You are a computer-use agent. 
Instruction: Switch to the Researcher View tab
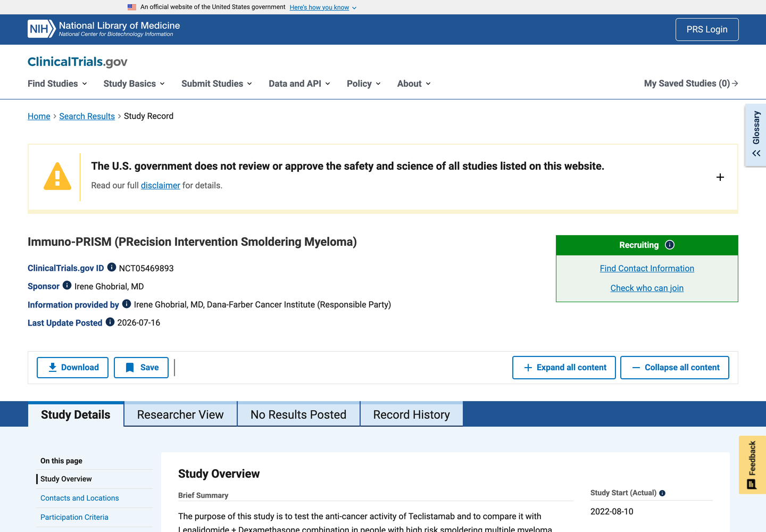click(x=180, y=414)
